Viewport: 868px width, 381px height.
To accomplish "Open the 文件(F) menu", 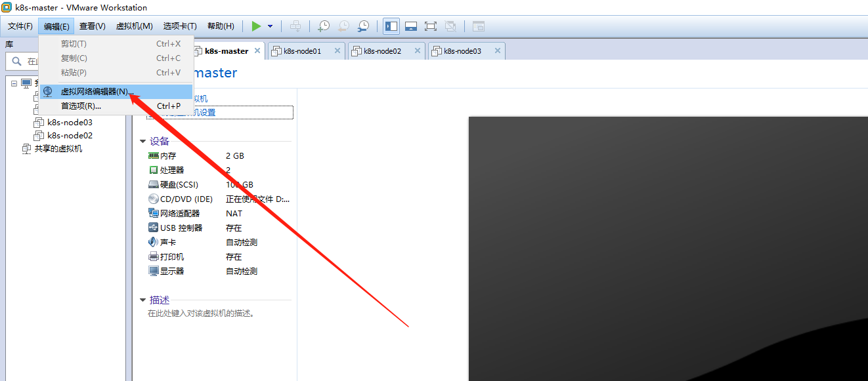I will tap(20, 26).
